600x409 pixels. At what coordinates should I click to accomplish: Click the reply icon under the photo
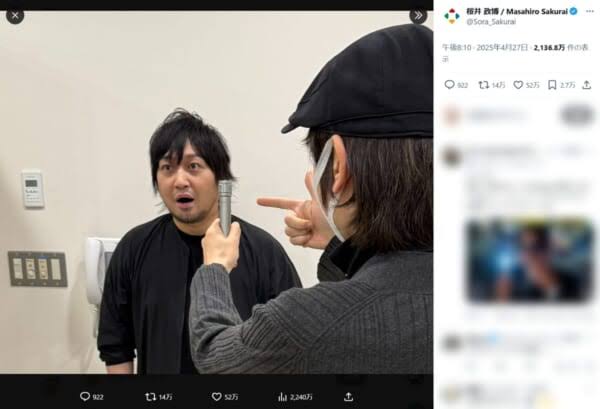(85, 396)
